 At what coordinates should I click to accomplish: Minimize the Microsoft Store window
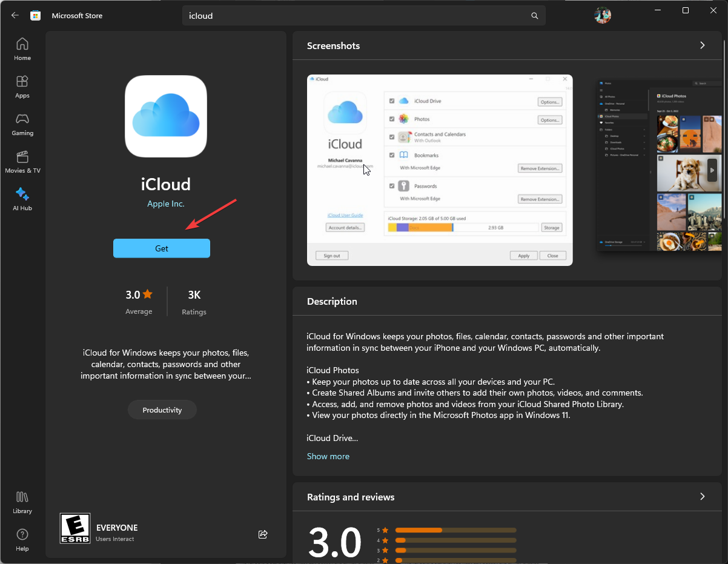657,10
